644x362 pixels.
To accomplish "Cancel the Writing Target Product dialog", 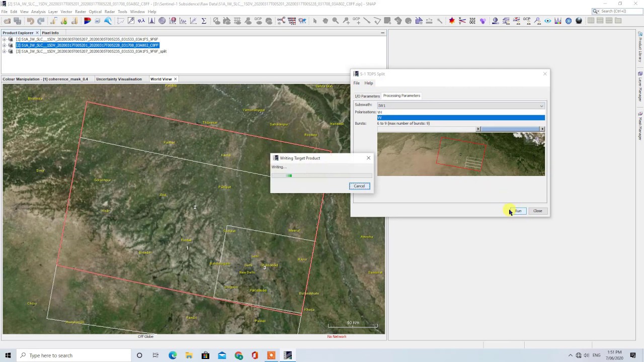I will coord(359,186).
